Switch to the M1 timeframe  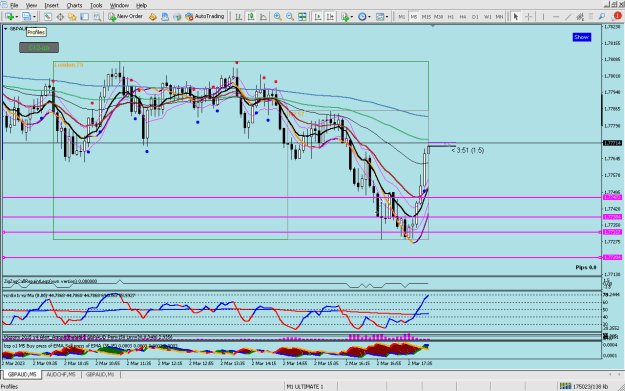[x=402, y=17]
